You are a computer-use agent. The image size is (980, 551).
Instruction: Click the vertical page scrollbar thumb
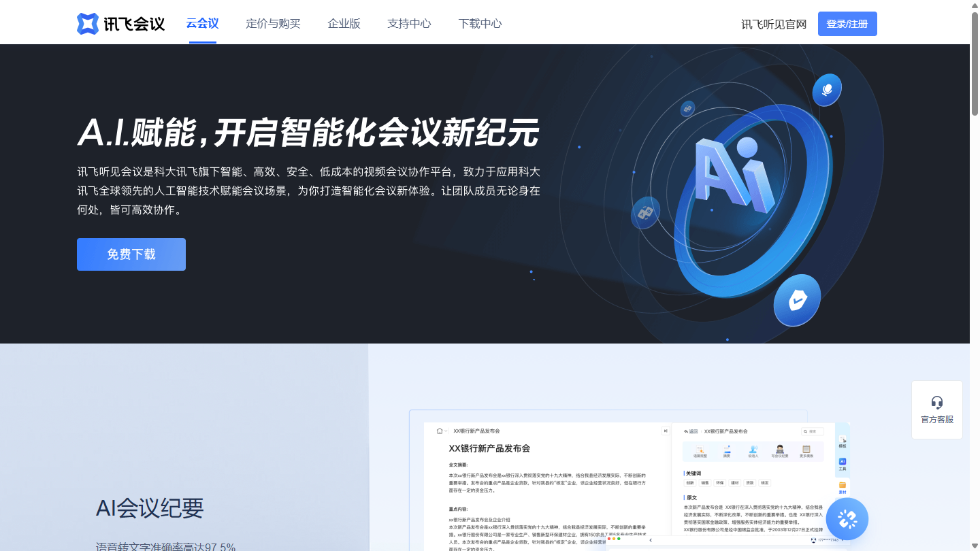[x=975, y=65]
